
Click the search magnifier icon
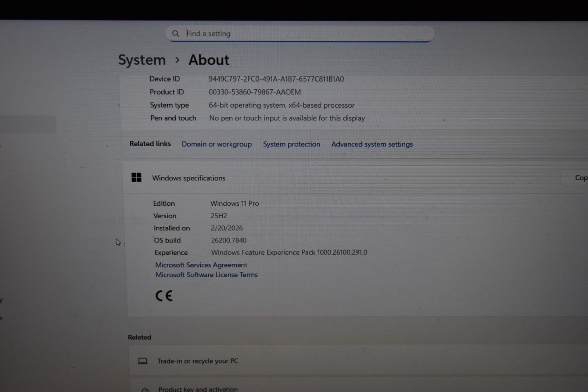point(176,33)
